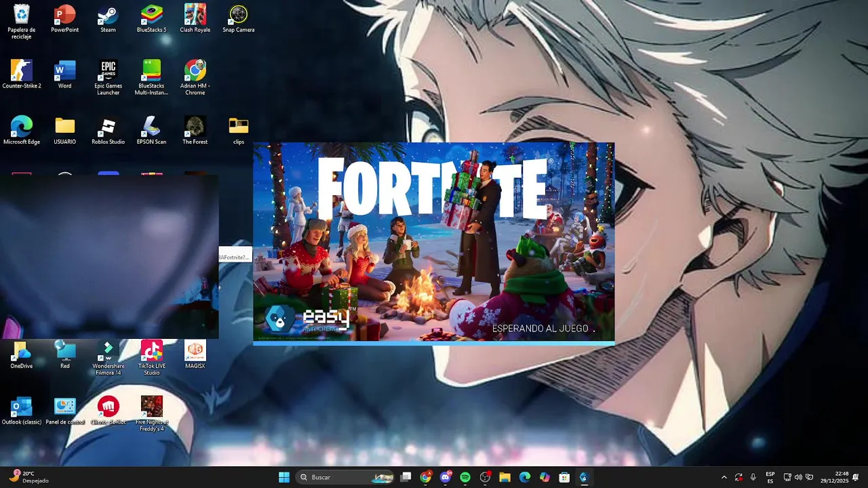868x488 pixels.
Task: Select the Counter-Strike 2 desktop icon
Action: click(22, 75)
